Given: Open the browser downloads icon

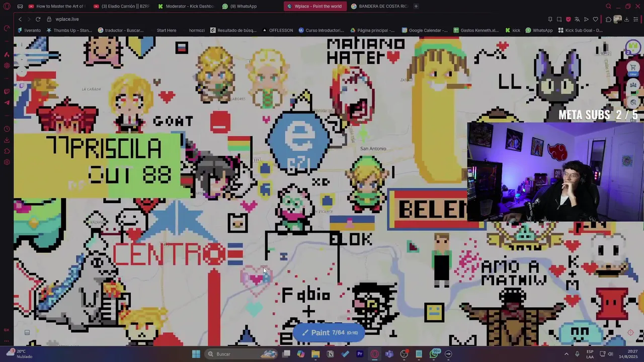Looking at the screenshot, I should 626,19.
